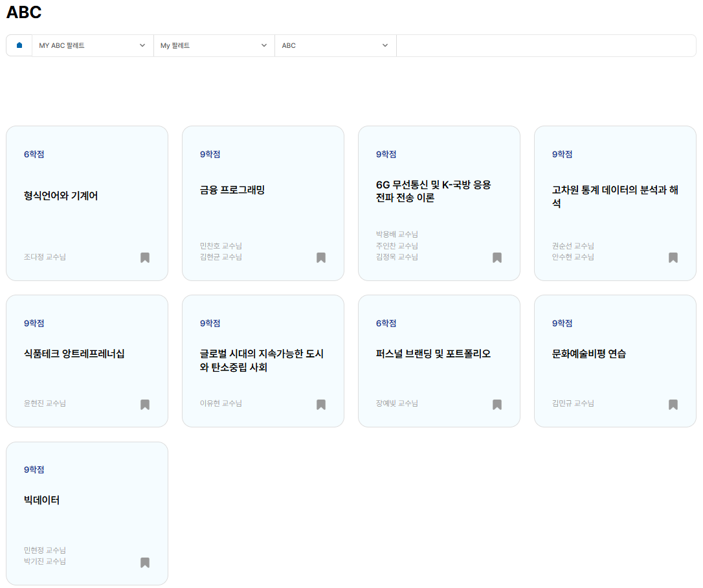Open the 빅데이터 course title
The height and width of the screenshot is (588, 703).
click(x=42, y=500)
